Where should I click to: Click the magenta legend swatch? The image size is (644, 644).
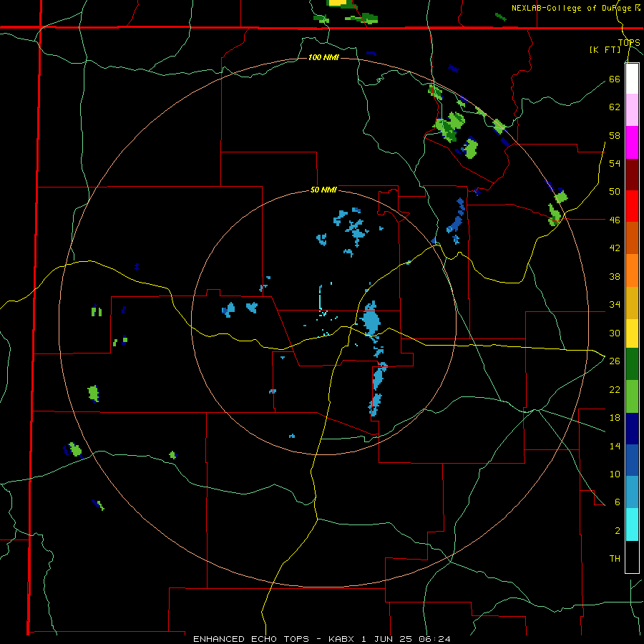point(632,142)
